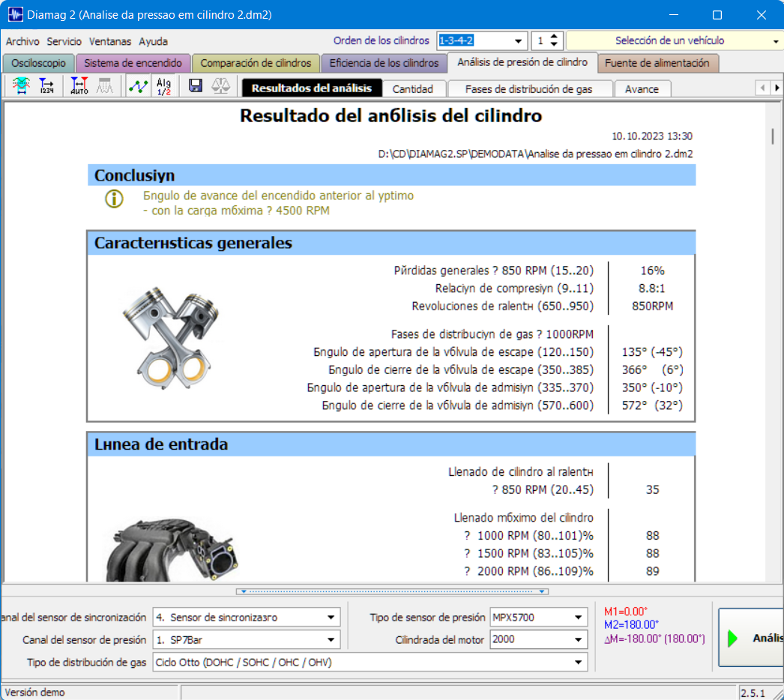
Task: Click the 2.5.1 version status text
Action: 753,693
